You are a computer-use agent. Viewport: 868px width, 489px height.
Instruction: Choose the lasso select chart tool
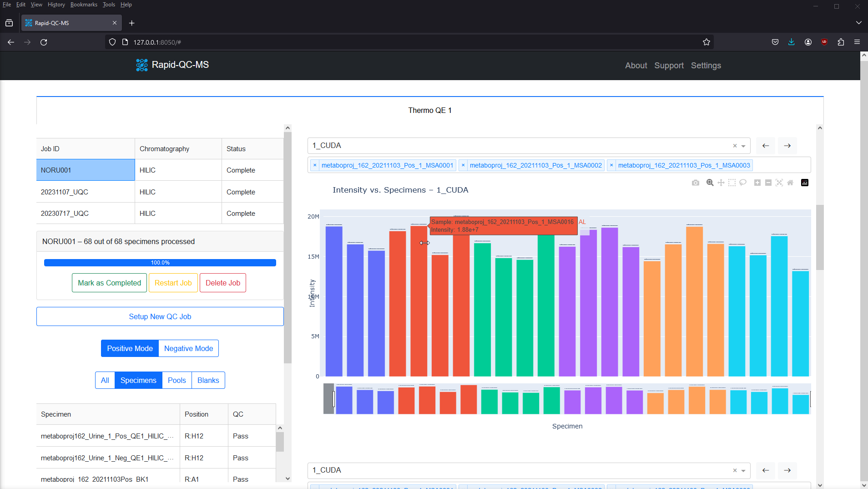(743, 183)
